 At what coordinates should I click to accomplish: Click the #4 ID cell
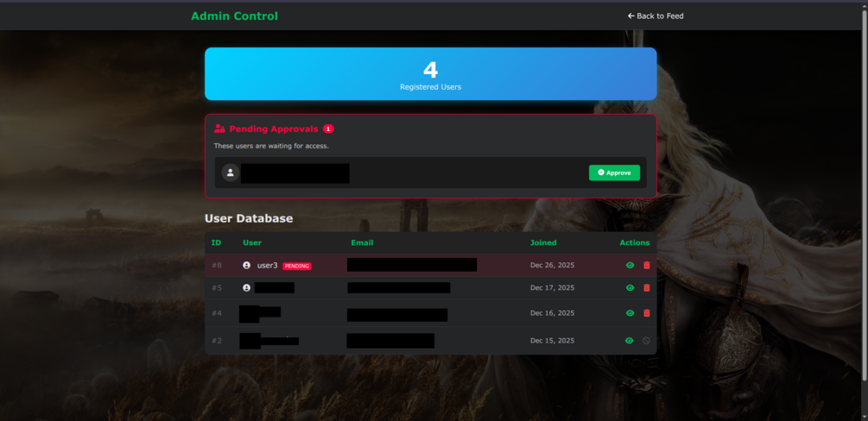pos(217,313)
